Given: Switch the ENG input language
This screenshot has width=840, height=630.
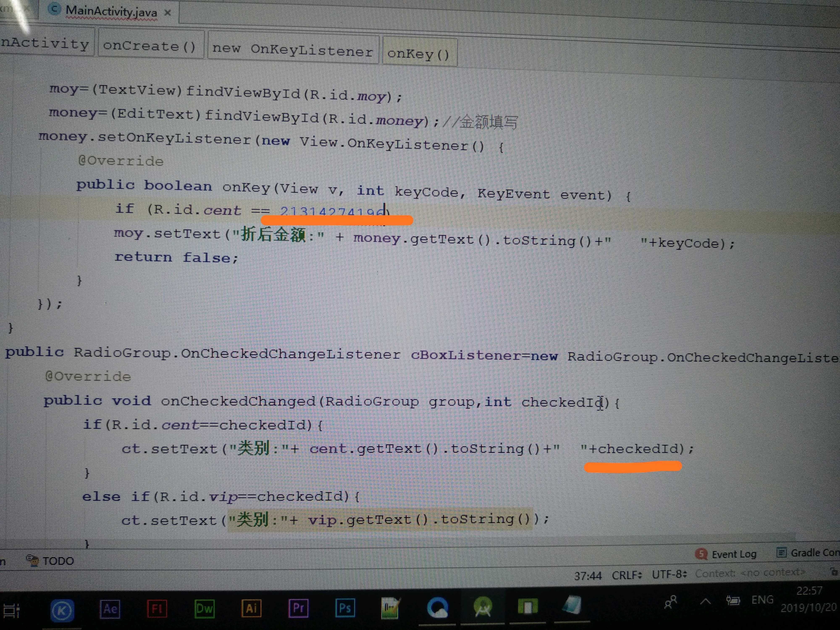Looking at the screenshot, I should click(763, 600).
